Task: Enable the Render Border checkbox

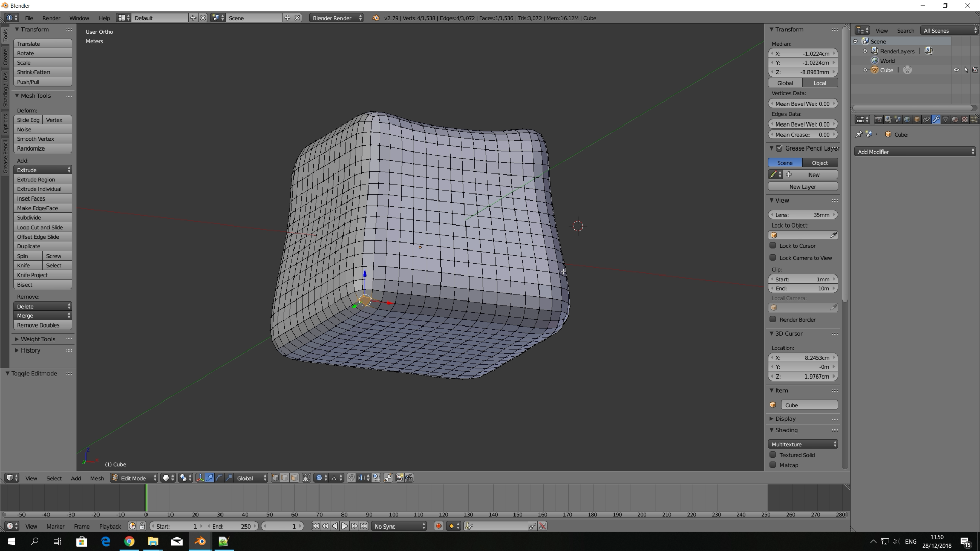Action: click(773, 319)
